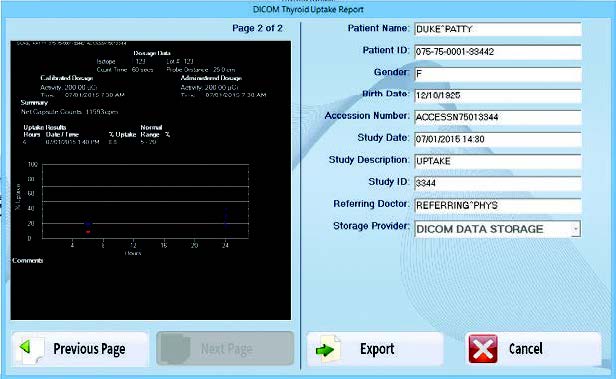616x379 pixels.
Task: Cancel the DICOM export dialog
Action: click(x=533, y=349)
